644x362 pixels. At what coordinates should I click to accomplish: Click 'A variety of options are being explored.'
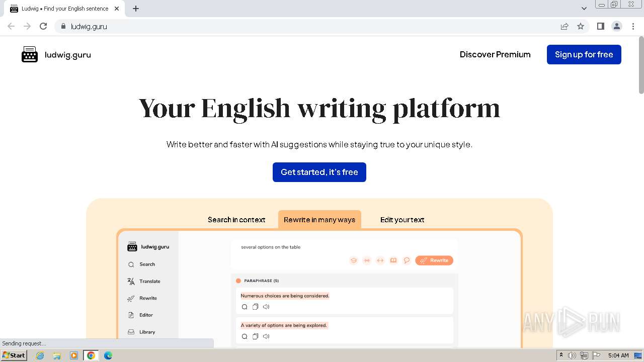[284, 325]
